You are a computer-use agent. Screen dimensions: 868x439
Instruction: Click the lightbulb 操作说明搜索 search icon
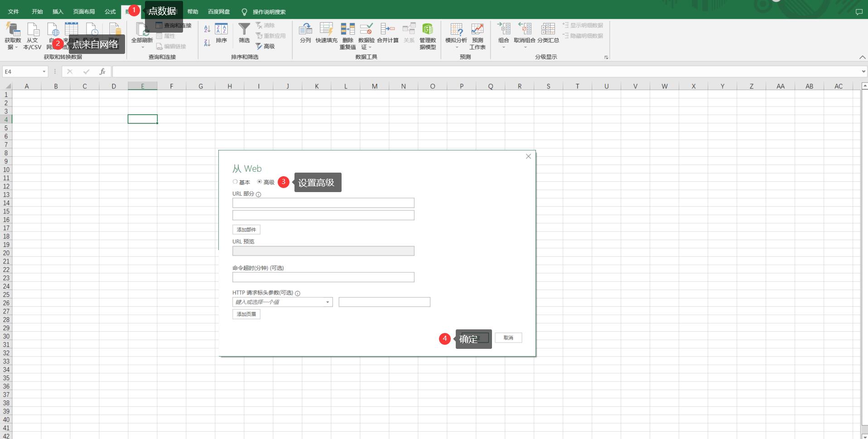pos(245,12)
